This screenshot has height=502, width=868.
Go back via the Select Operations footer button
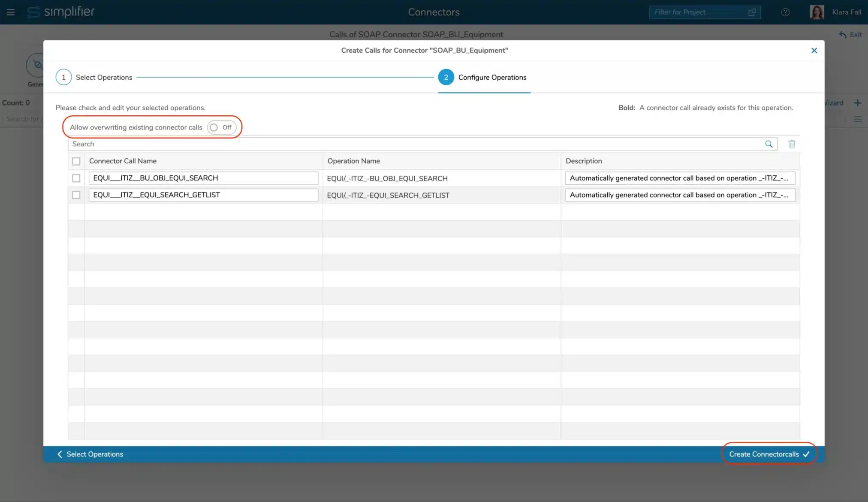(90, 454)
